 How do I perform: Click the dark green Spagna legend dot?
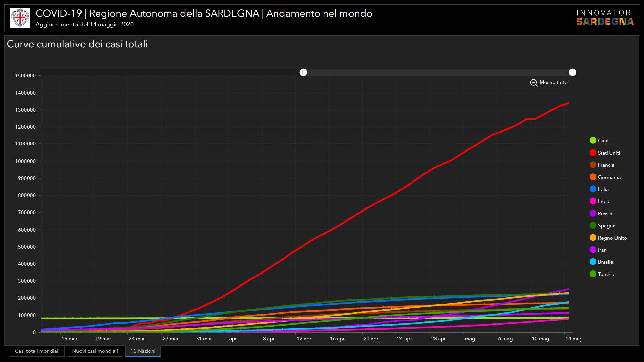[x=593, y=225]
